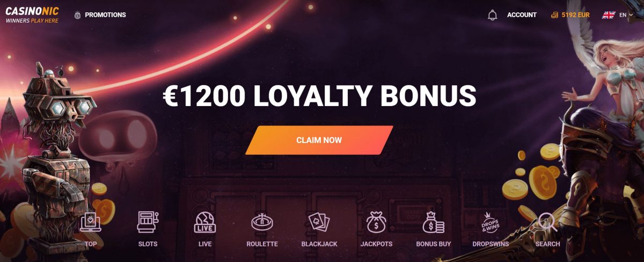644x262 pixels.
Task: Click the €1200 Loyalty Bonus banner heading
Action: 319,96
